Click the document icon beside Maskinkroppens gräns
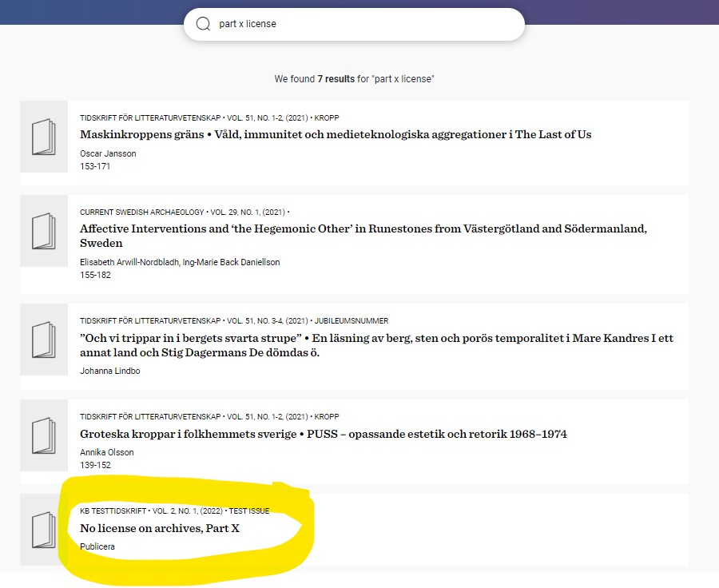719x588 pixels. [x=44, y=137]
